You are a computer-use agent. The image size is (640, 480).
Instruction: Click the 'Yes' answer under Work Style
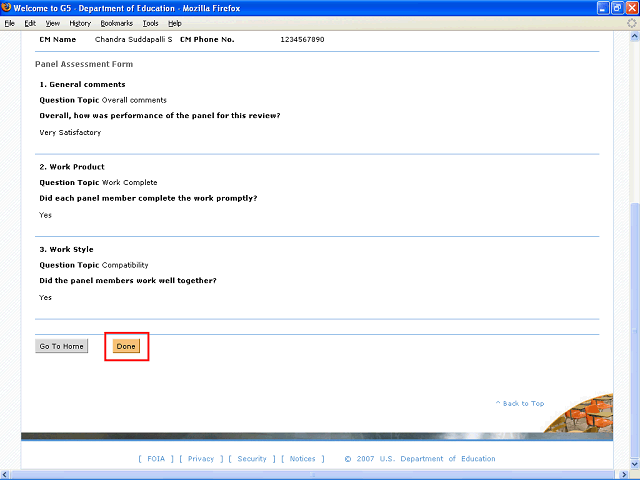(45, 298)
